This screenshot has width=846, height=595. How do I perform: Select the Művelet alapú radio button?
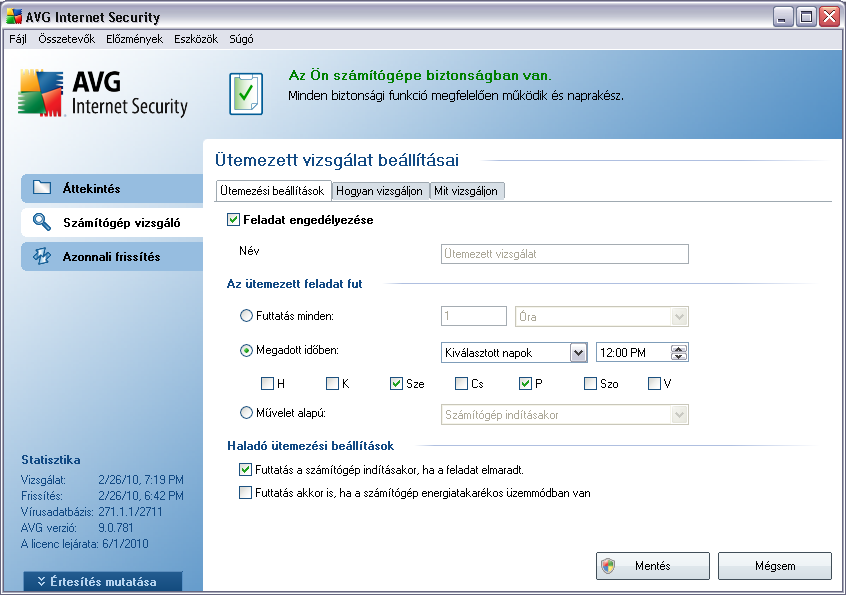point(246,413)
